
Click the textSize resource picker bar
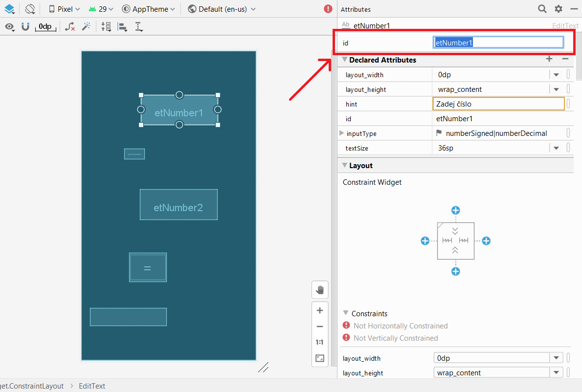tap(568, 148)
